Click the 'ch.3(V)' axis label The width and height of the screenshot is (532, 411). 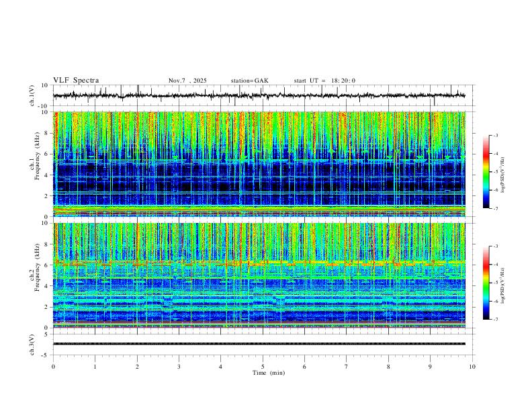point(32,345)
